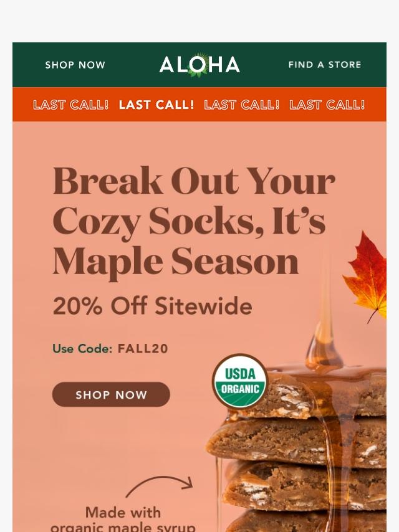This screenshot has height=532, width=399.
Task: Click the third LAST CALL! banner text
Action: (241, 105)
